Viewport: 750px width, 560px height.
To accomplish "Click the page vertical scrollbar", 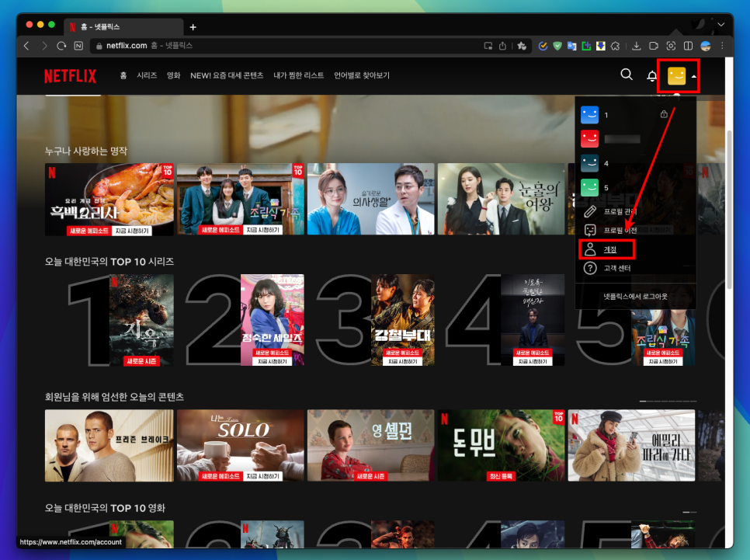I will pyautogui.click(x=730, y=208).
